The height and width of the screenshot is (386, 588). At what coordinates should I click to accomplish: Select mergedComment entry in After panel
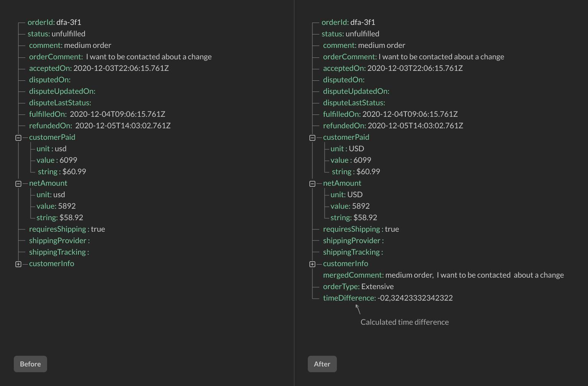pos(443,275)
